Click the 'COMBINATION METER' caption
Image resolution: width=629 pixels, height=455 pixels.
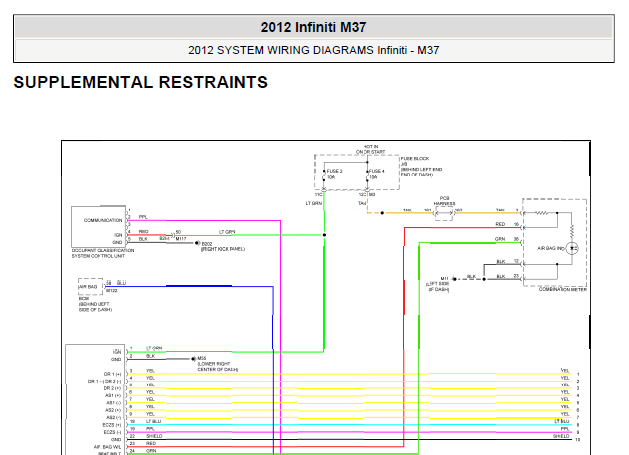point(562,289)
